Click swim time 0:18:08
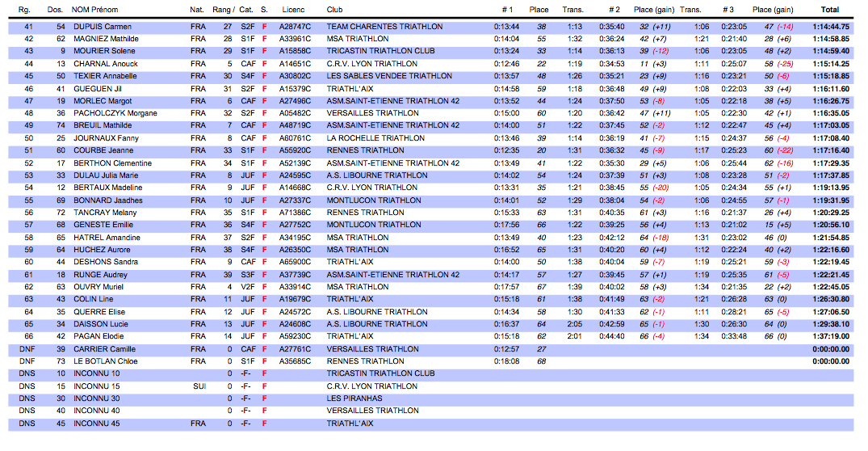 pos(506,360)
